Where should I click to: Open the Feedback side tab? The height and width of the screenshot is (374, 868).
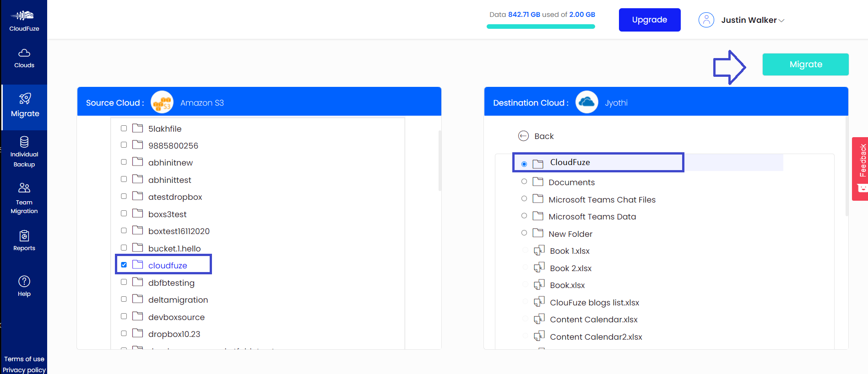tap(860, 169)
